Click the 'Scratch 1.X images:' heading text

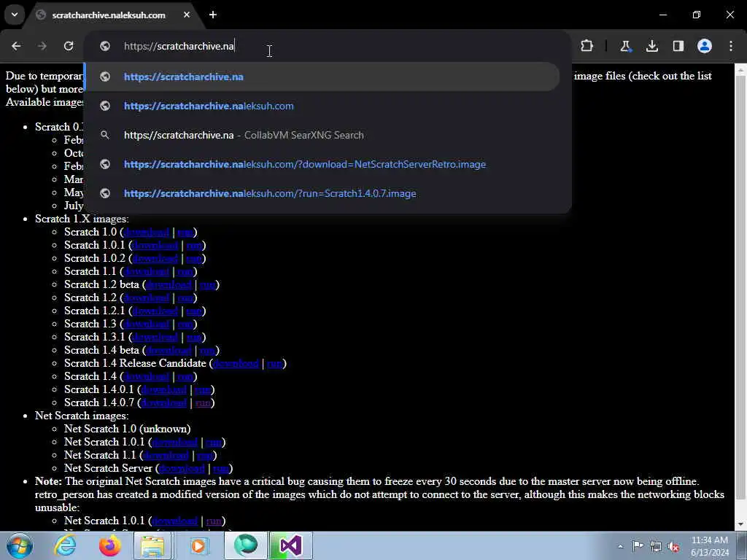[x=82, y=219]
